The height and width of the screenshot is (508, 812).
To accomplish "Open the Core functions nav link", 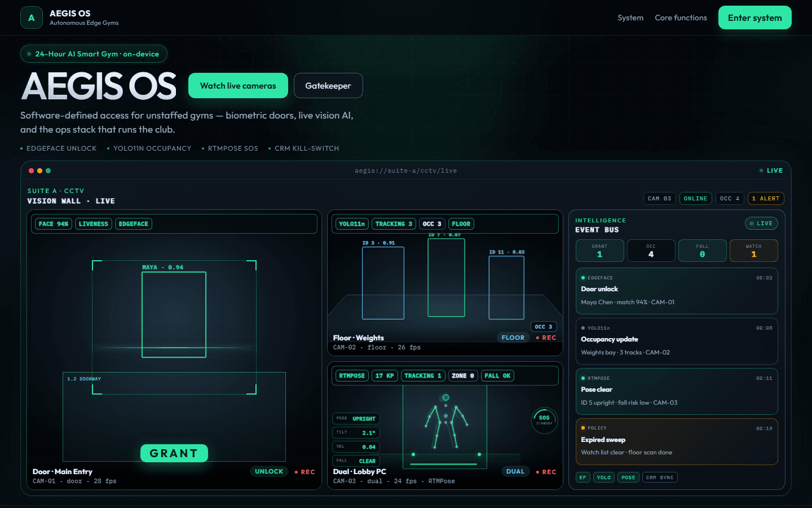I will tap(681, 17).
